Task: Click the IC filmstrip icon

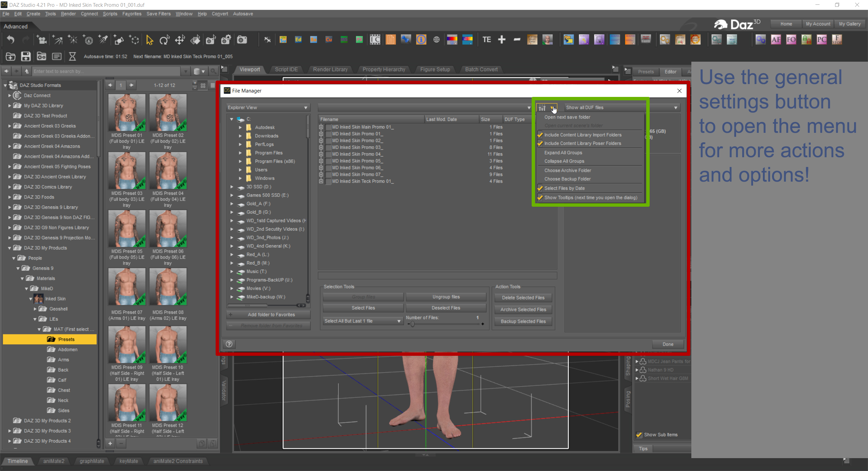Action: (375, 40)
